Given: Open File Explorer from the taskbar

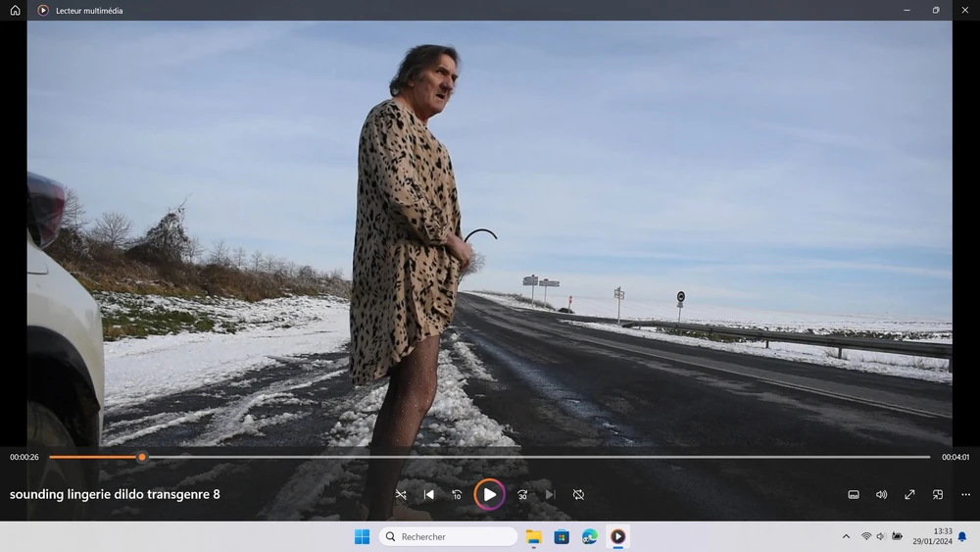Looking at the screenshot, I should (533, 536).
